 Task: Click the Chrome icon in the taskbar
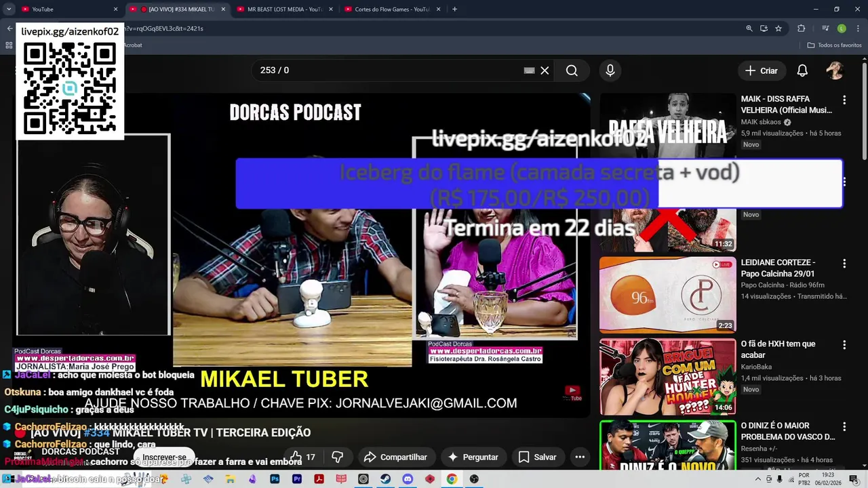[x=452, y=479]
